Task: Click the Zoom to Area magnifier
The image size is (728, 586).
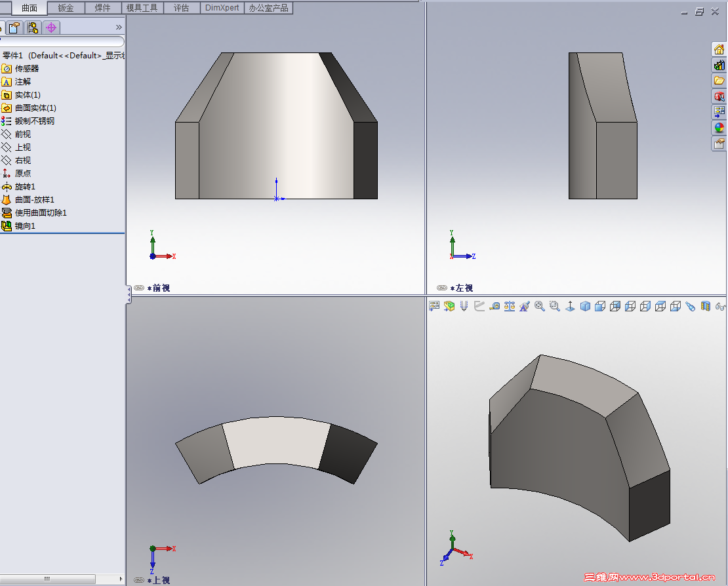Action: 554,306
